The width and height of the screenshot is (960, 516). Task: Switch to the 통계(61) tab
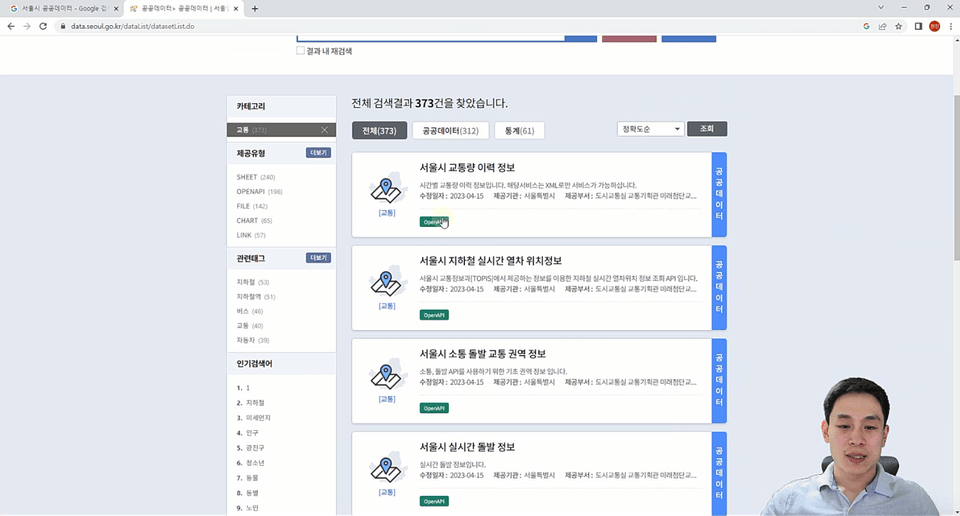[x=519, y=130]
